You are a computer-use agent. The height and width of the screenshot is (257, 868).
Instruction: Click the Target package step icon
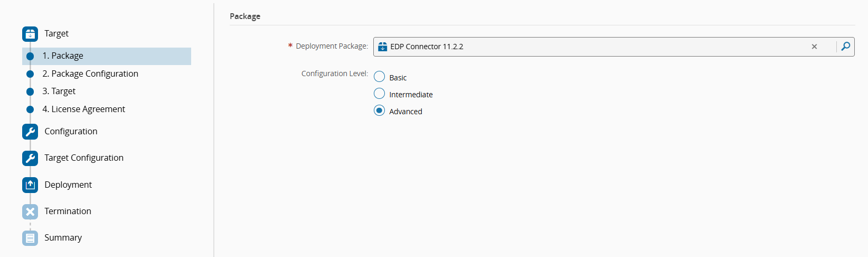pyautogui.click(x=30, y=34)
